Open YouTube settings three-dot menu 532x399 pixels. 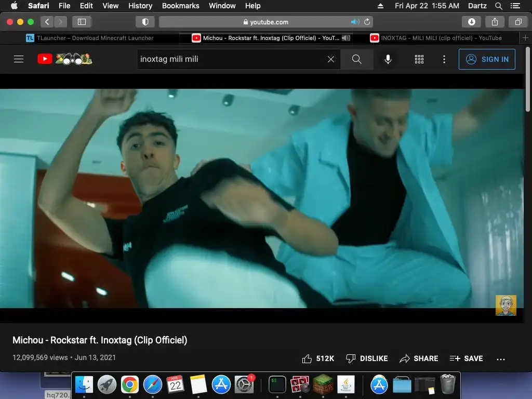[444, 59]
